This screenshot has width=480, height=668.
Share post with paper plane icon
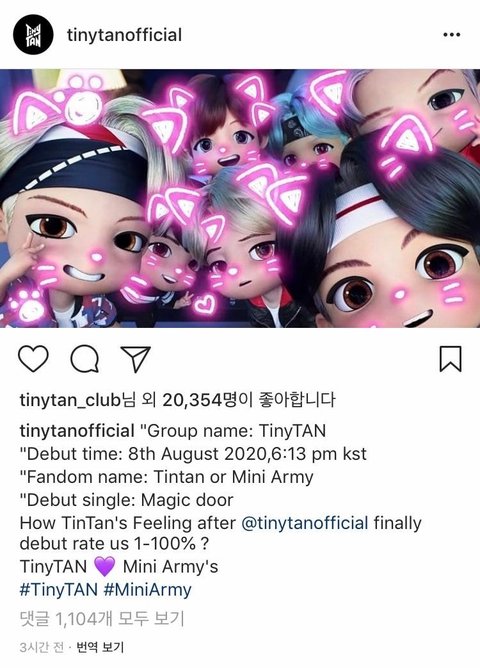[136, 359]
